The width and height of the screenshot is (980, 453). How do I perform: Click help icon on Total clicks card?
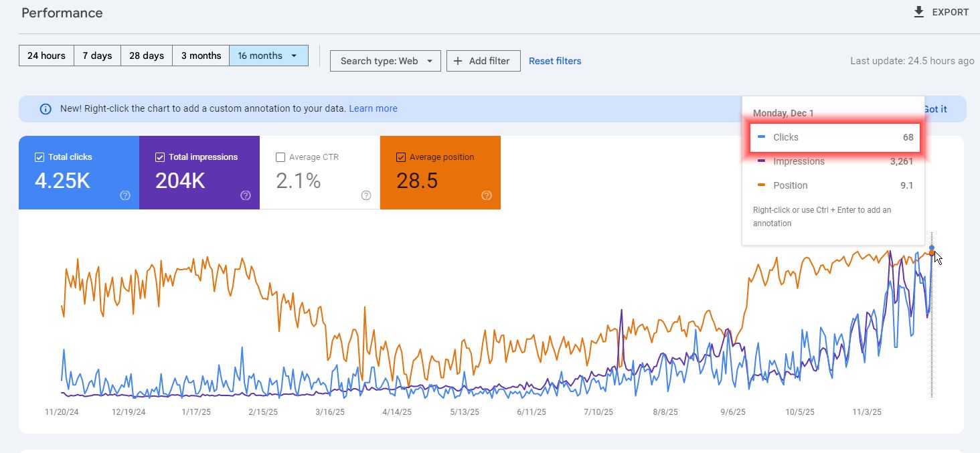125,195
